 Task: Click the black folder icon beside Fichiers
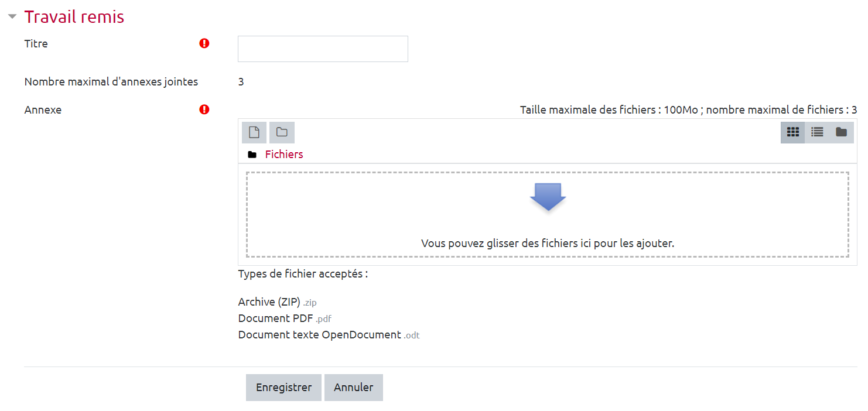tap(252, 155)
